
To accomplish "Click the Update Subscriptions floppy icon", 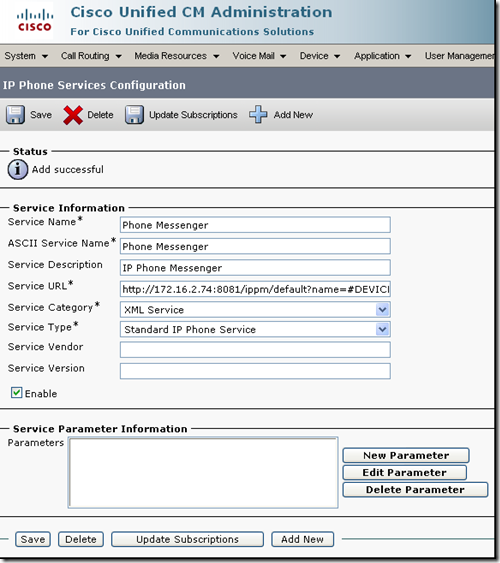I will [134, 115].
